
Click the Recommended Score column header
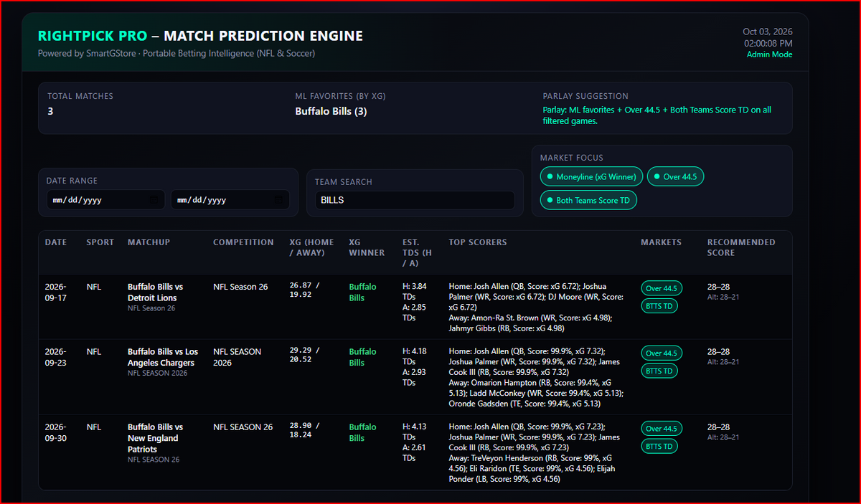pyautogui.click(x=741, y=247)
